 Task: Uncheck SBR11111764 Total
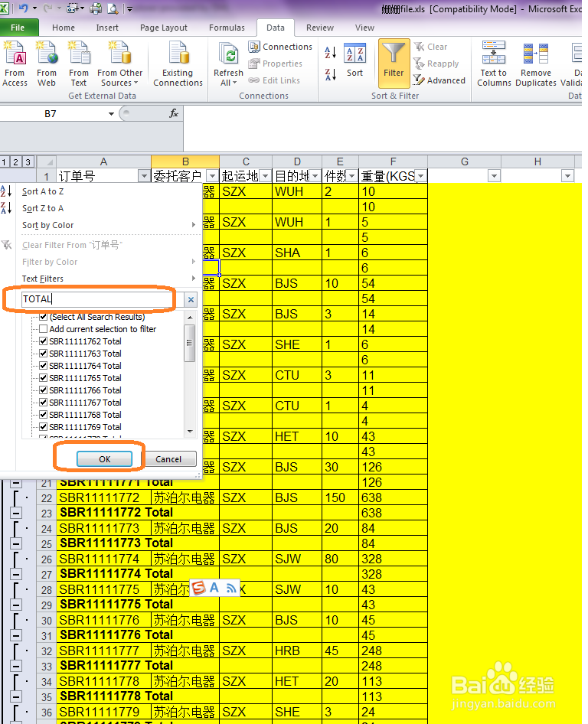[x=44, y=366]
